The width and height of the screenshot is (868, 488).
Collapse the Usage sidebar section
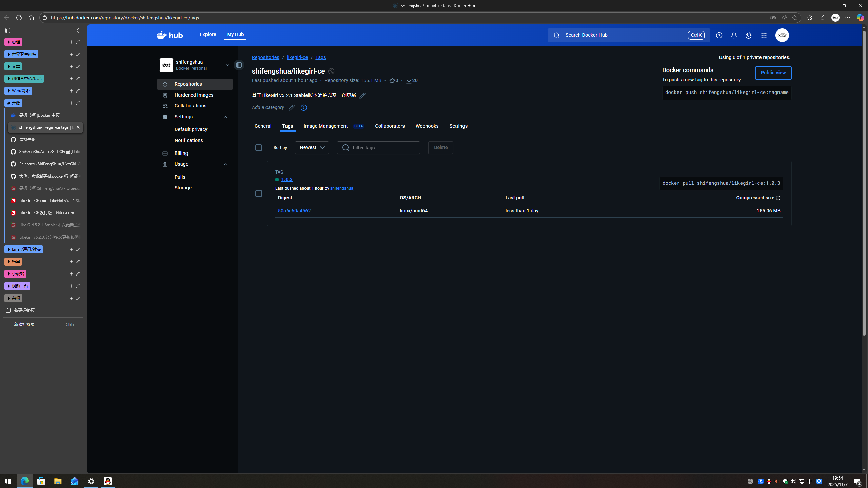pos(225,164)
